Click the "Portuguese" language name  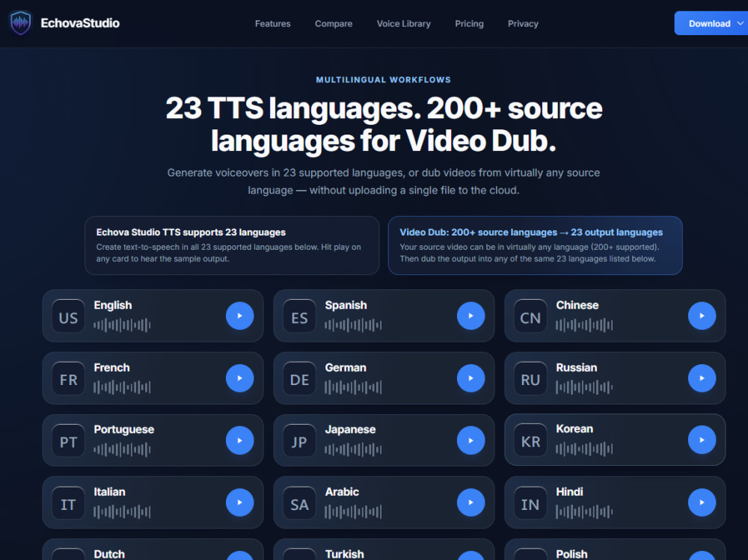(x=124, y=430)
